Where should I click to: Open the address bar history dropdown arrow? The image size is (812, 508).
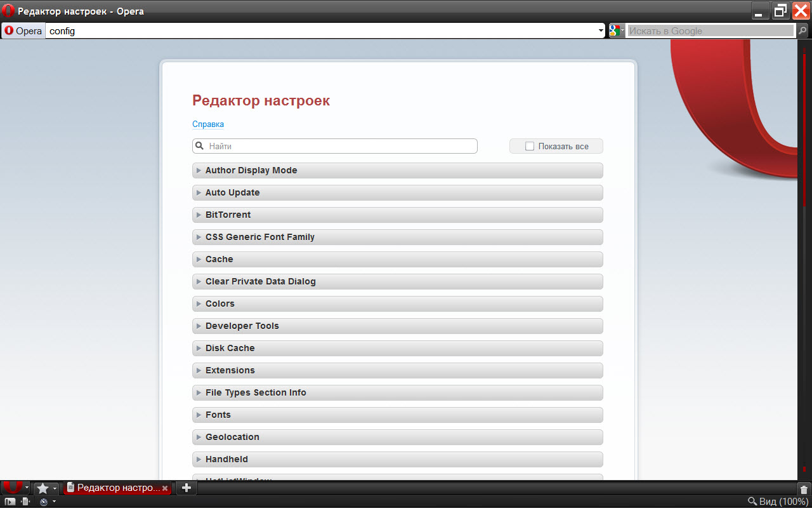tap(601, 30)
